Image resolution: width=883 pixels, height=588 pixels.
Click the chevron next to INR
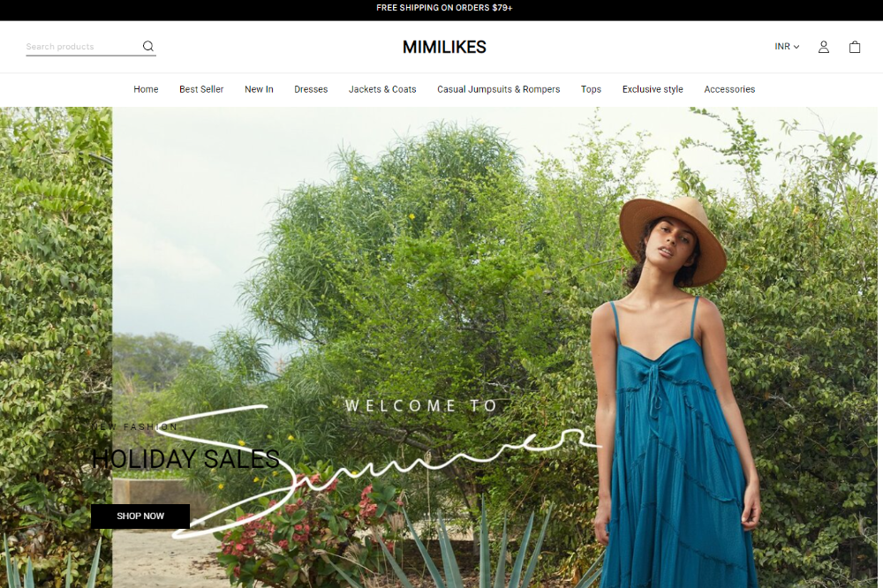coord(796,47)
